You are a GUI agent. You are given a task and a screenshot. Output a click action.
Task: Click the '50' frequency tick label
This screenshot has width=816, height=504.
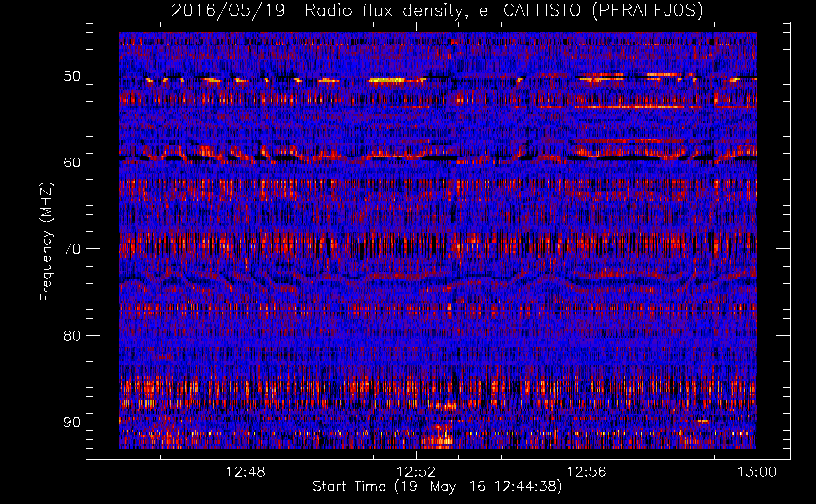pos(72,76)
